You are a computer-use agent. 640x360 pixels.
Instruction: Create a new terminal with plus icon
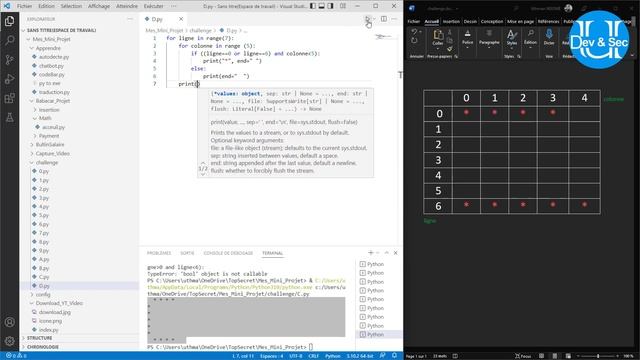click(371, 253)
